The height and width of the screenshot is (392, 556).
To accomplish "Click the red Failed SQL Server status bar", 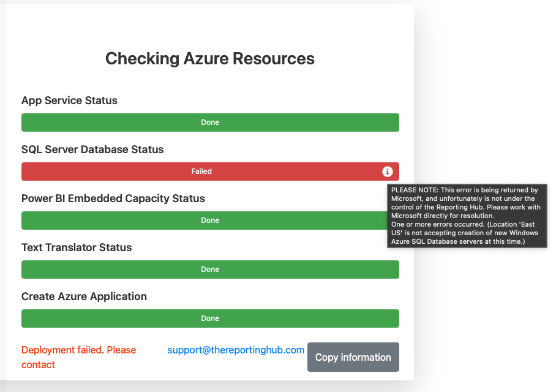I will point(210,171).
